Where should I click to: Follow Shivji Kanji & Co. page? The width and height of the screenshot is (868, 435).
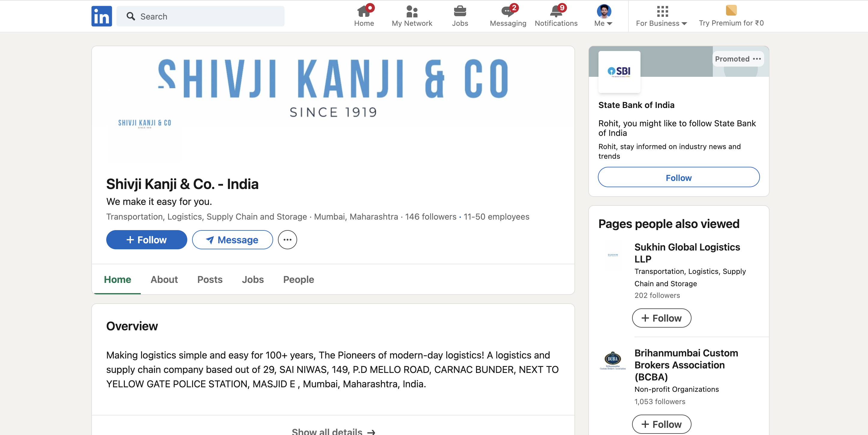[x=146, y=240]
